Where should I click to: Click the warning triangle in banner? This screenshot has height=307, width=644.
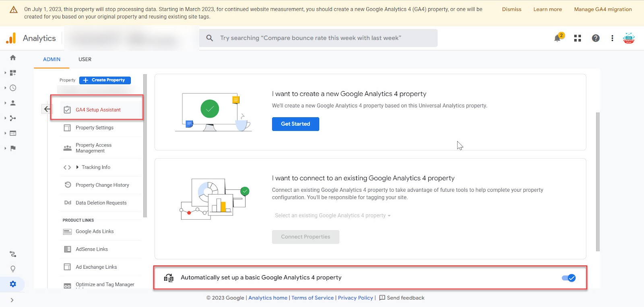(13, 10)
